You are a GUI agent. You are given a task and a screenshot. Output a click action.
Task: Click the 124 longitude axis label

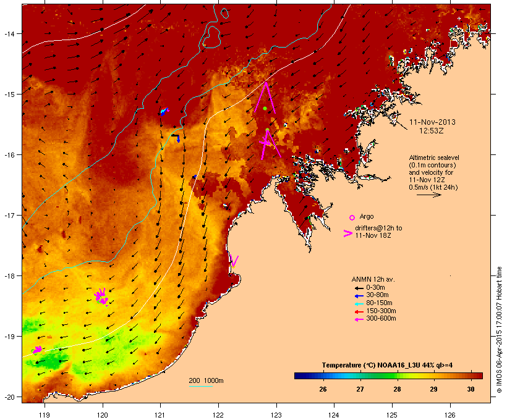point(334,415)
